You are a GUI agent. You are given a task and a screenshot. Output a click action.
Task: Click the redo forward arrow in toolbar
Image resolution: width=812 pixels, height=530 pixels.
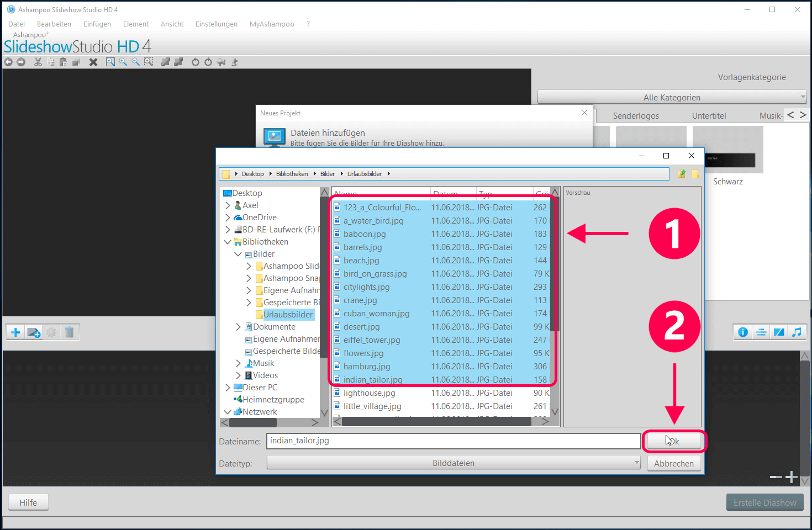(x=21, y=62)
